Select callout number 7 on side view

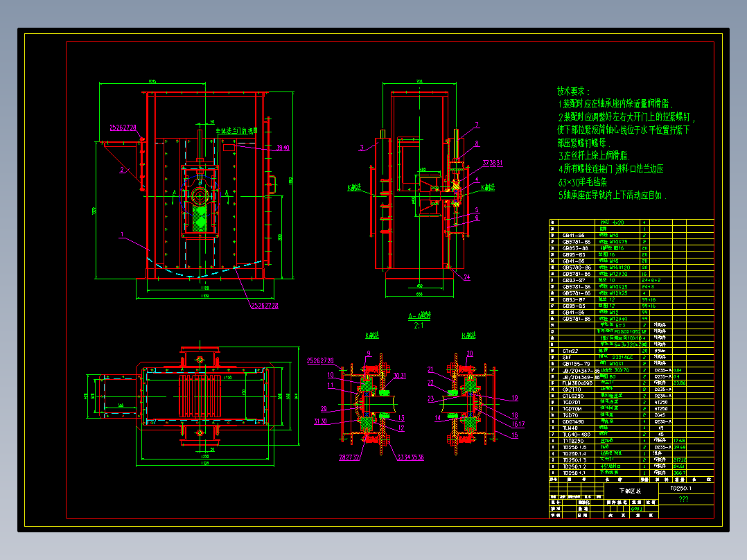(x=477, y=125)
